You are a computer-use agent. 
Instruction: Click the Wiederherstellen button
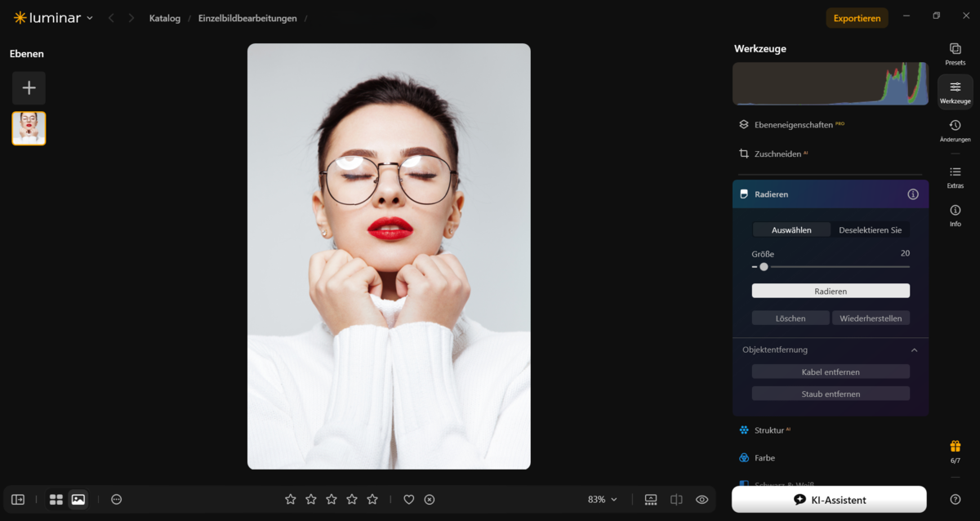pos(871,318)
